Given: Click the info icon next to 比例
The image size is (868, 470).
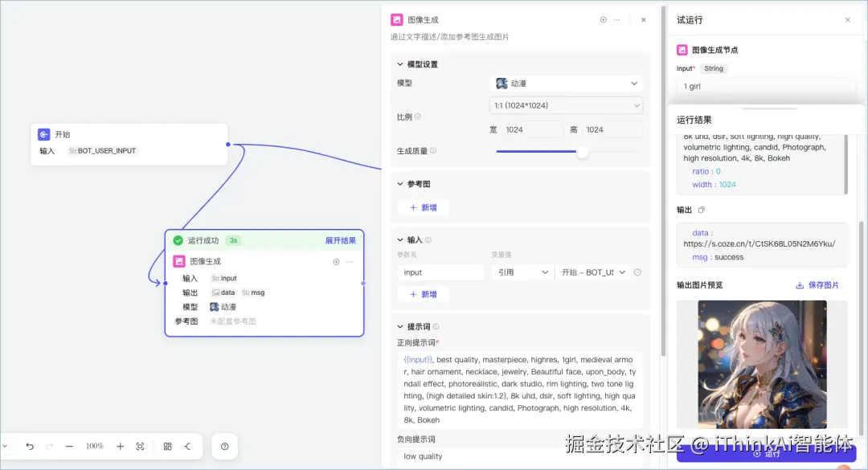Looking at the screenshot, I should point(418,116).
